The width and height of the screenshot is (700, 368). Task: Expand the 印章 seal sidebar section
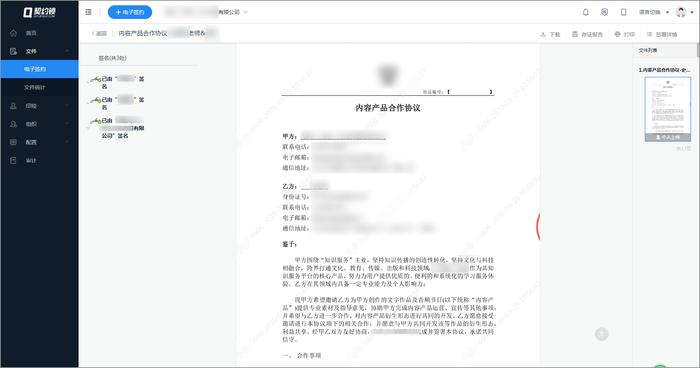click(39, 106)
